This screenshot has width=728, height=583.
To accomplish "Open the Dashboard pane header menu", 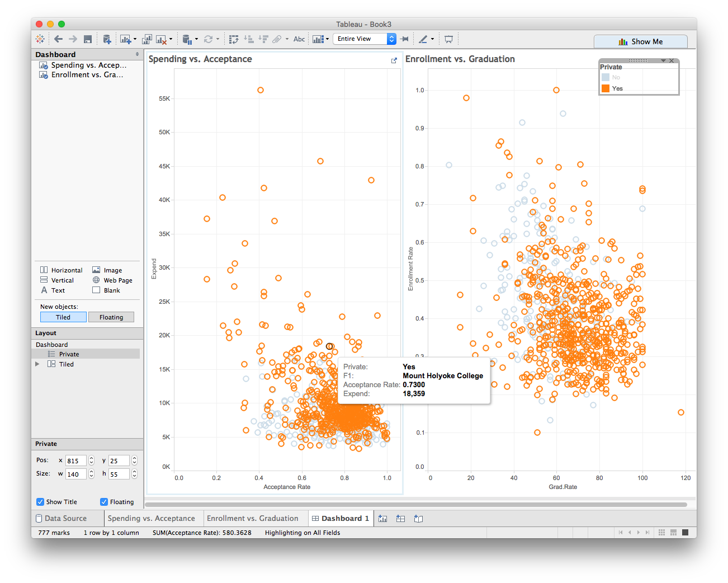I will pyautogui.click(x=137, y=54).
